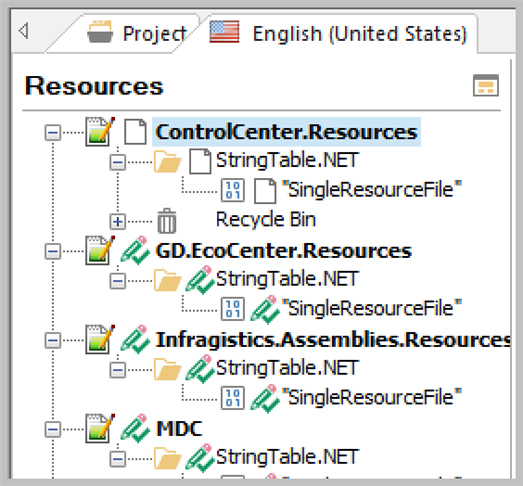This screenshot has width=523, height=486.
Task: Select StringTable.NET under GD.EcoCenter.Resources
Action: tap(287, 279)
